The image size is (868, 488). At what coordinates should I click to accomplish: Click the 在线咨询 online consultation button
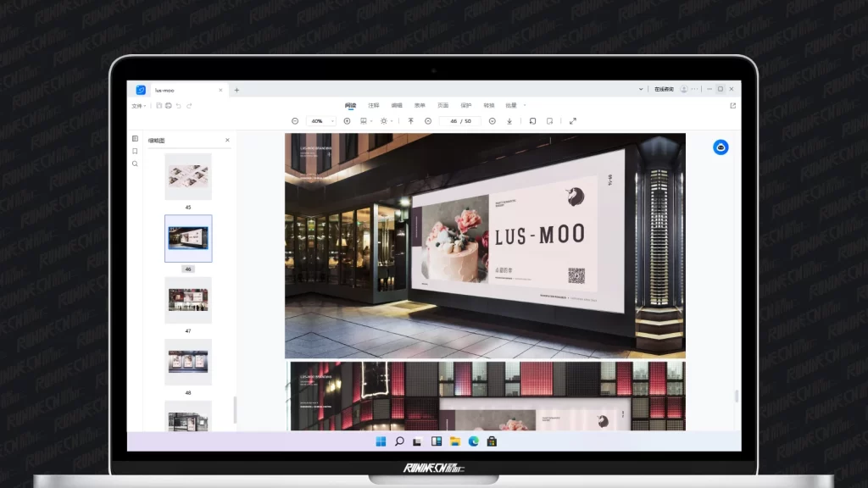tap(664, 89)
